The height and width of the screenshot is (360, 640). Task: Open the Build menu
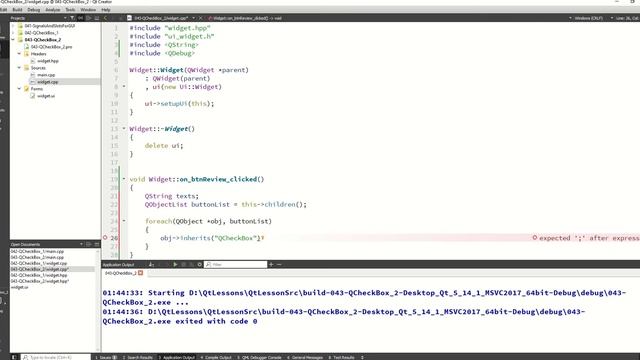tap(17, 9)
